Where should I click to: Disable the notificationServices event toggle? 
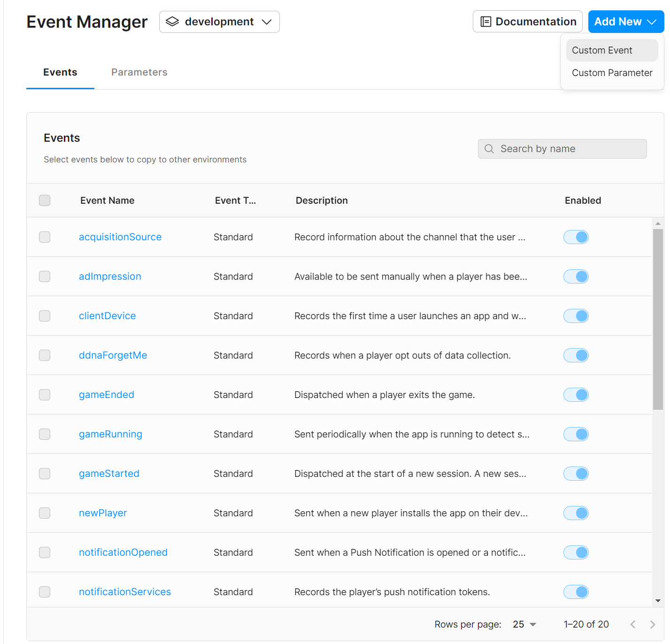coord(576,592)
